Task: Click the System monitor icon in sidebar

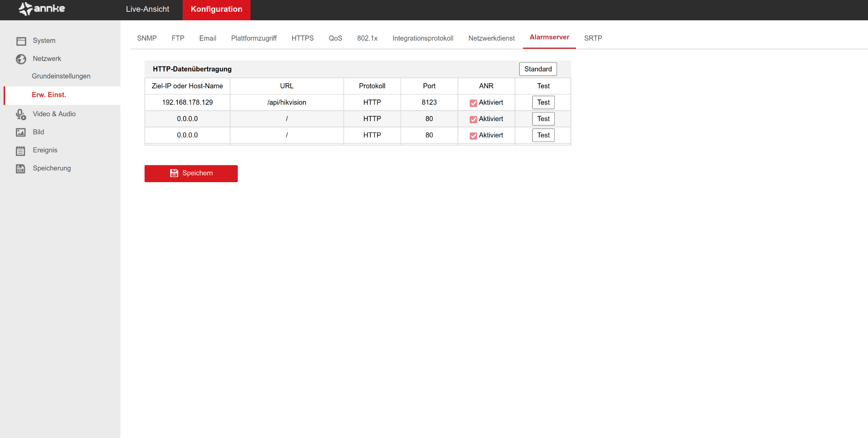Action: [x=21, y=41]
